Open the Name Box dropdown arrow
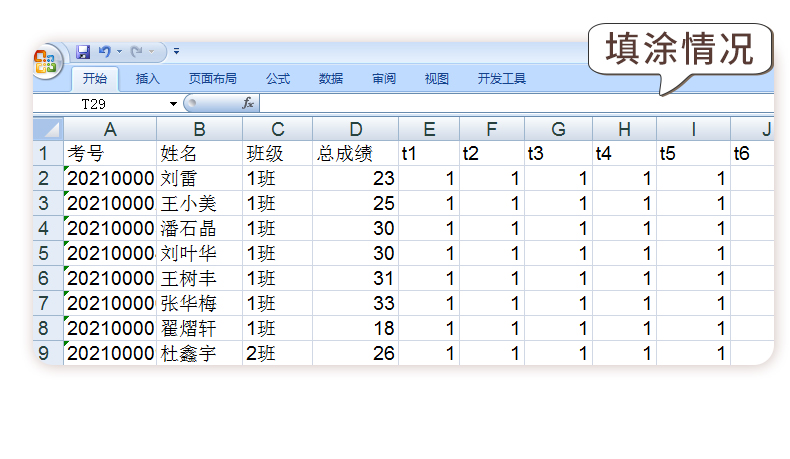This screenshot has height=459, width=790. click(173, 104)
